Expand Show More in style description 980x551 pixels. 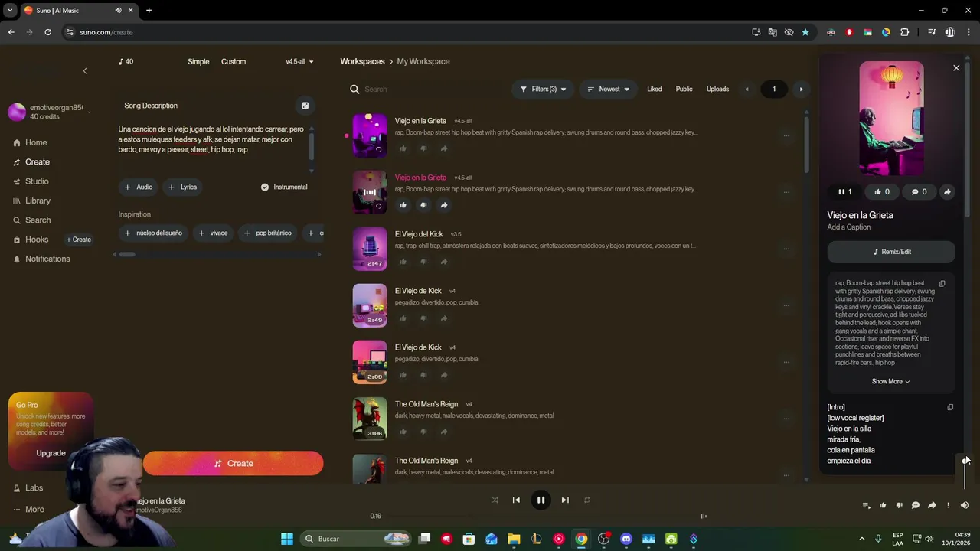(890, 381)
